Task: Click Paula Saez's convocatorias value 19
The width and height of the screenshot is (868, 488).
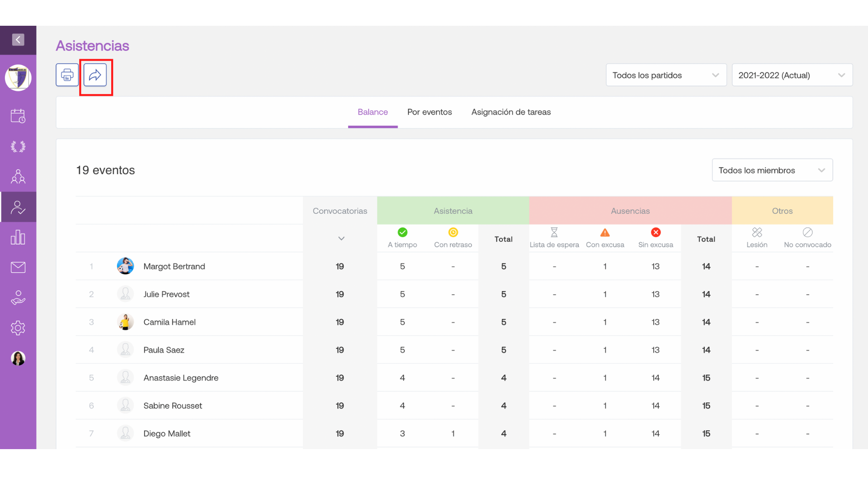Action: (340, 350)
